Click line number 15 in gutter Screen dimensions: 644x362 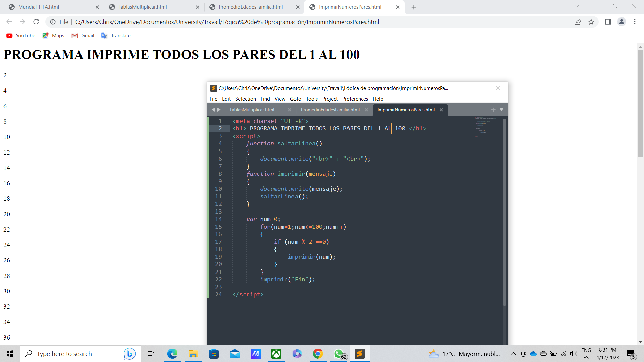218,227
